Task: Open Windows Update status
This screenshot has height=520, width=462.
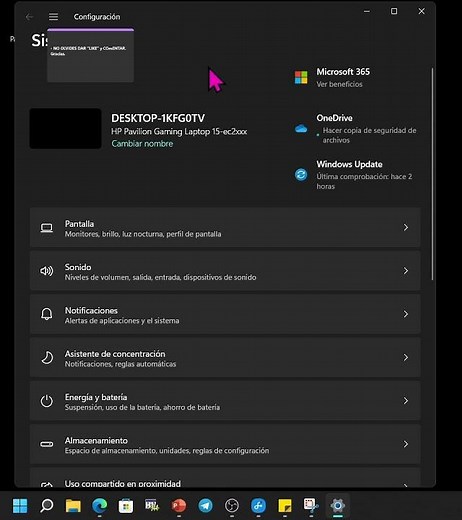Action: (364, 181)
